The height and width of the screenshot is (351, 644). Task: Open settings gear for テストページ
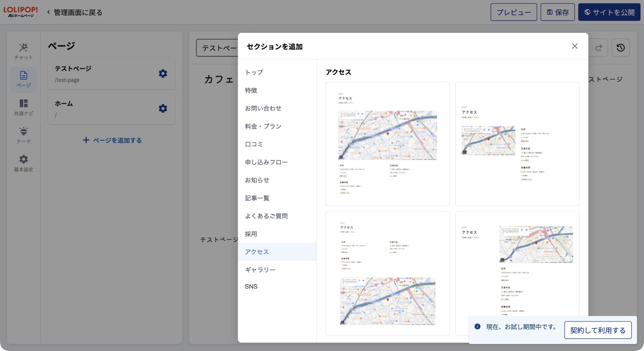tap(163, 74)
